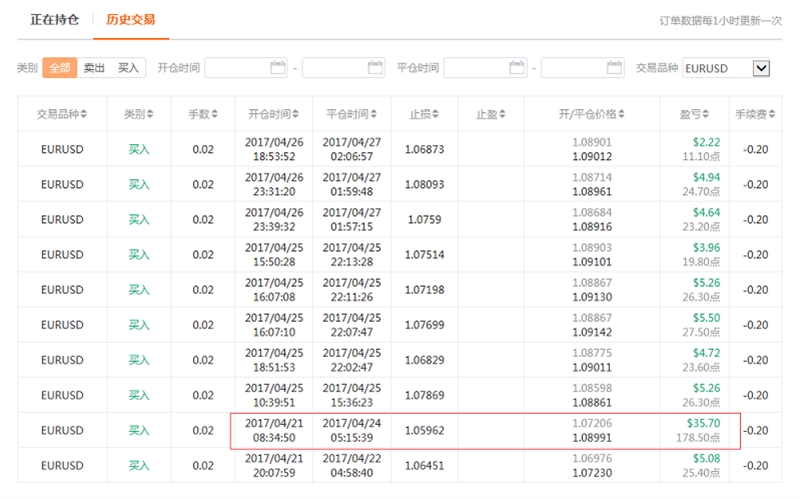Click stop loss value 1.06829
This screenshot has width=800, height=499.
tap(424, 360)
